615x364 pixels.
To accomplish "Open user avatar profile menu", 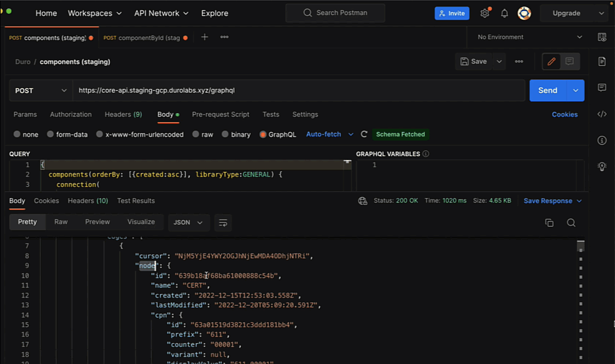I will 524,13.
